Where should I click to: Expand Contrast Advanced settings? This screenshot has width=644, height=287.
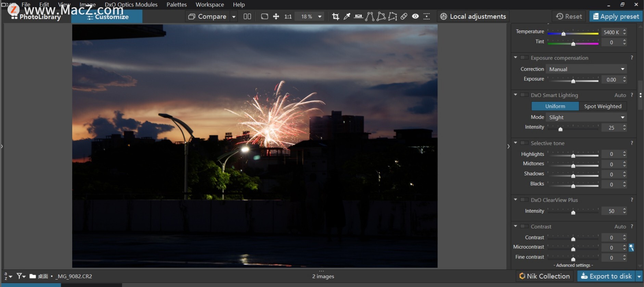573,265
